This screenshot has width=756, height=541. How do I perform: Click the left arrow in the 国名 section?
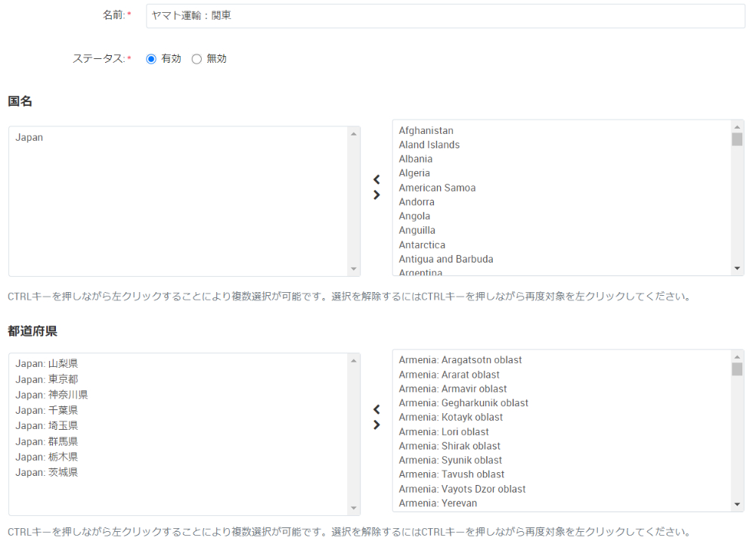(376, 179)
